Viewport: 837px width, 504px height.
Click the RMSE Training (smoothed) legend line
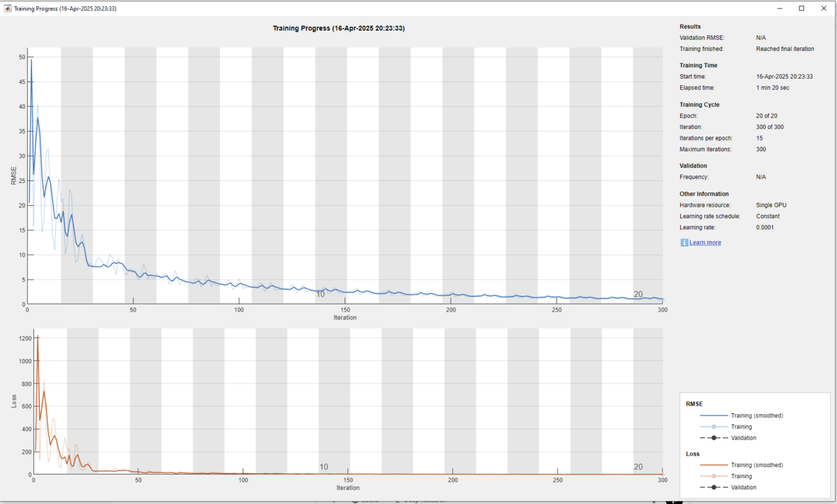(714, 415)
